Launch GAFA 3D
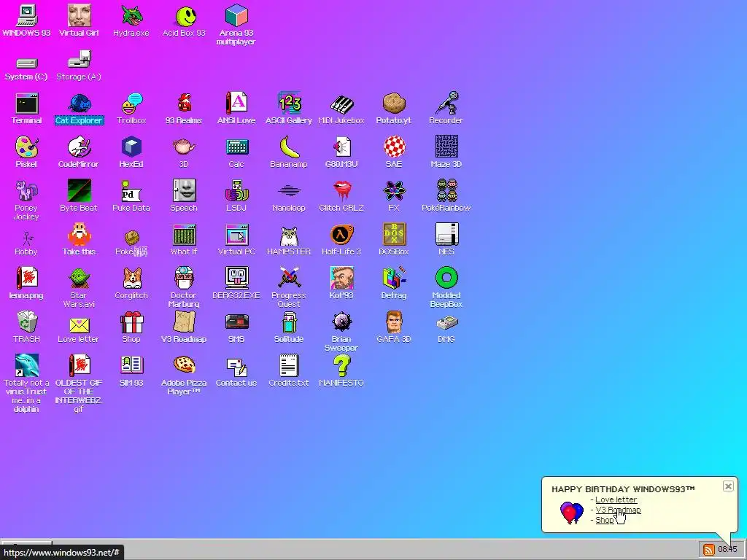747x560 pixels. coord(393,323)
